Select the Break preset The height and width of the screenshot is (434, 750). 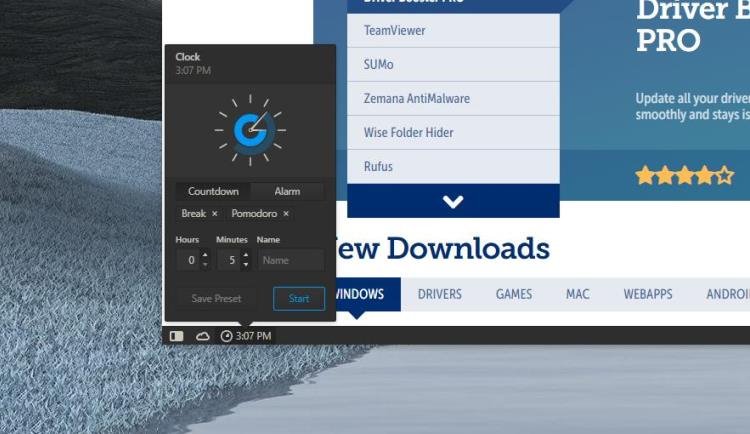[x=193, y=213]
